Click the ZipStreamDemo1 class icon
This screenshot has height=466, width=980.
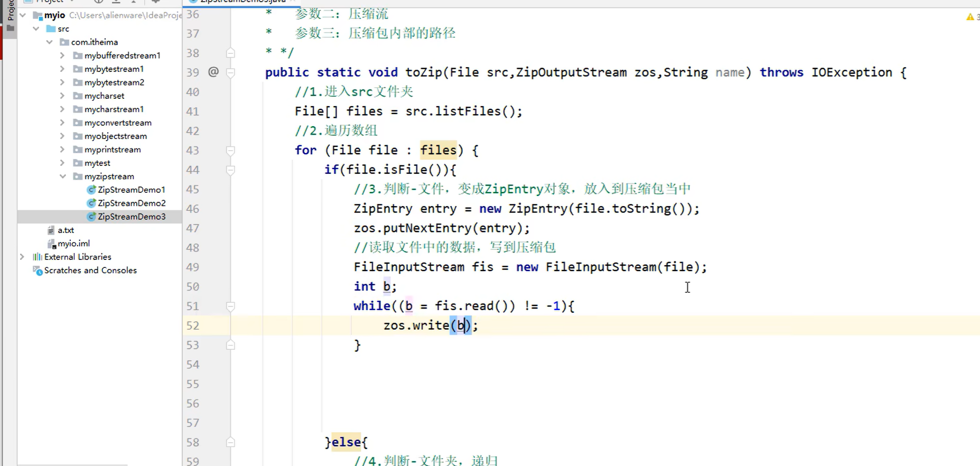click(x=91, y=190)
